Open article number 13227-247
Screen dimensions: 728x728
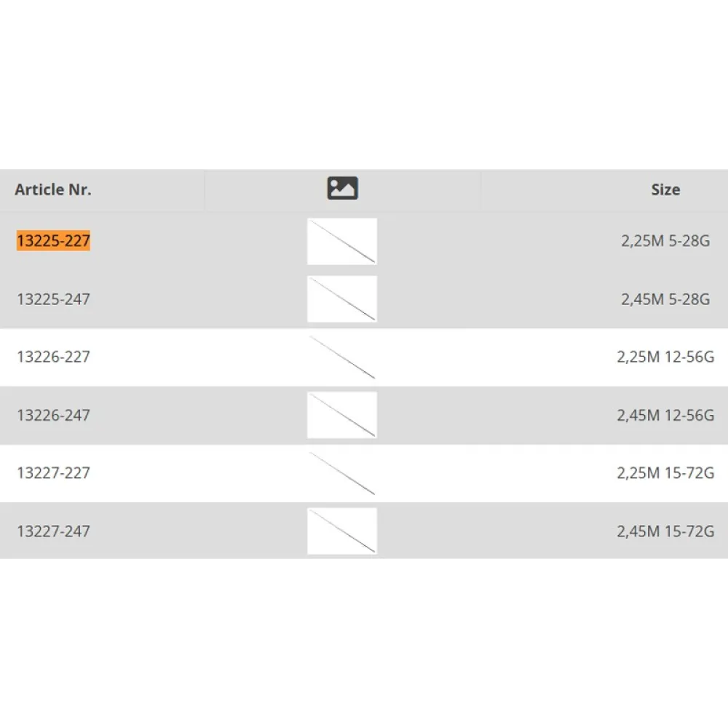click(54, 531)
